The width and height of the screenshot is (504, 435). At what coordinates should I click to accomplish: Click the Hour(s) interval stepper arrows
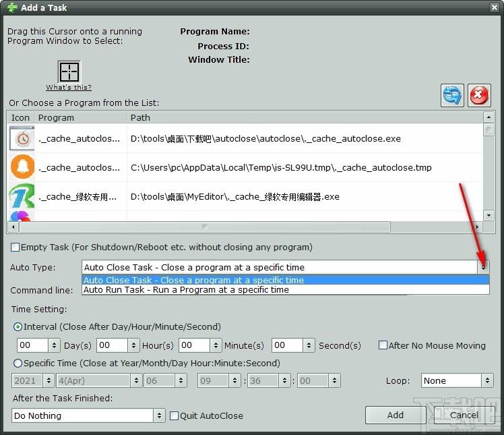point(133,345)
